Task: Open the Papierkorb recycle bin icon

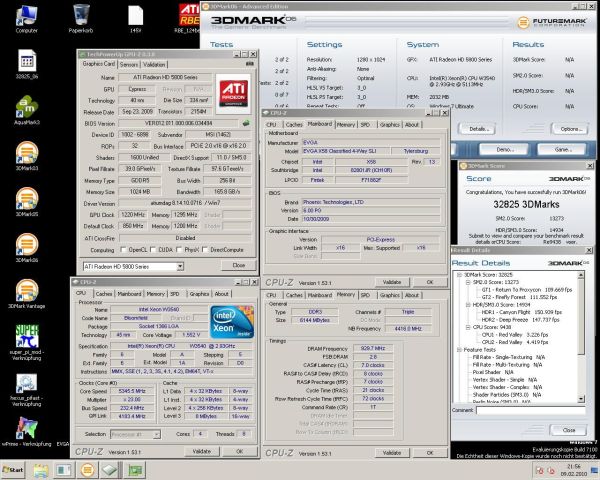Action: pos(81,19)
